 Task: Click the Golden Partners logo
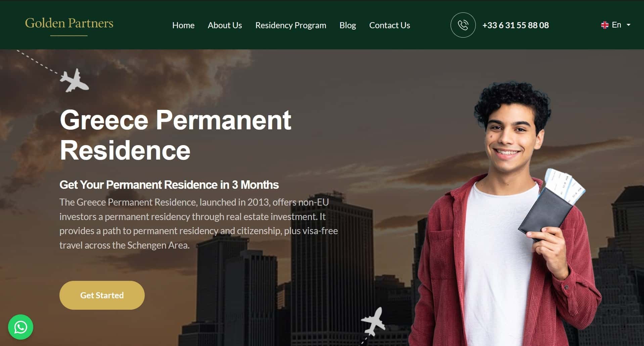[x=69, y=25]
